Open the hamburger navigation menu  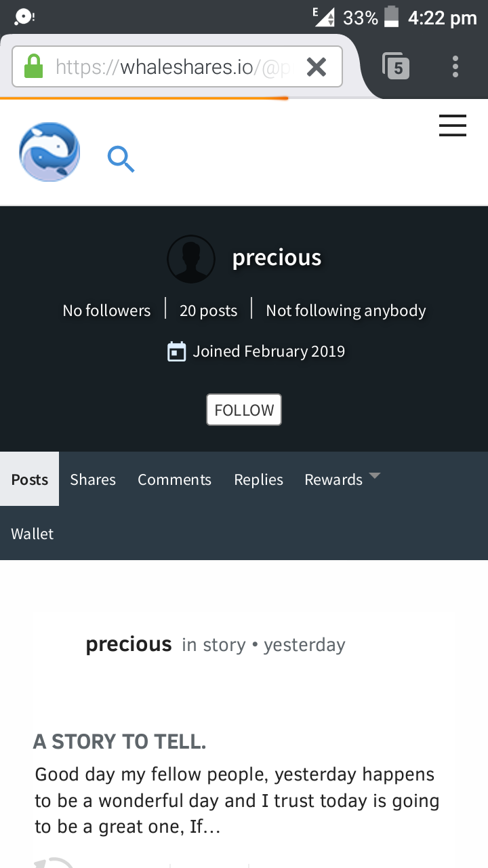[x=452, y=125]
